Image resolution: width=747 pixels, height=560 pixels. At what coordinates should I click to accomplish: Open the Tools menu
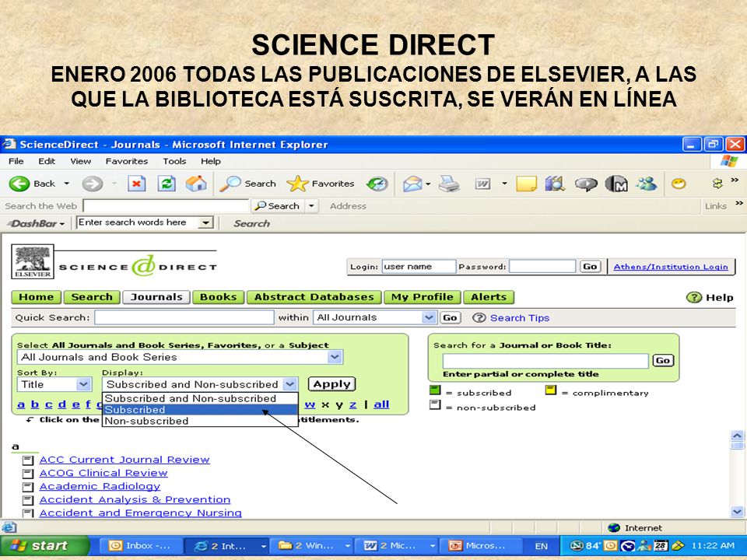pos(174,162)
